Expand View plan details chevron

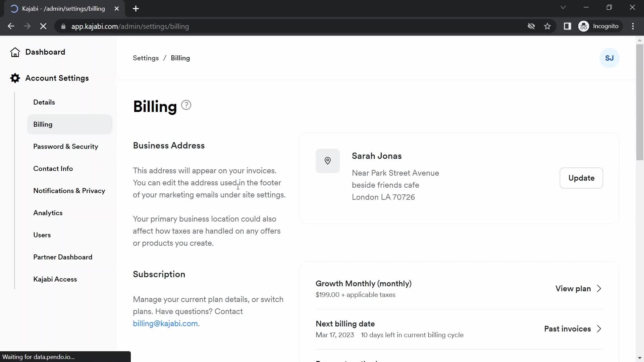pyautogui.click(x=599, y=289)
